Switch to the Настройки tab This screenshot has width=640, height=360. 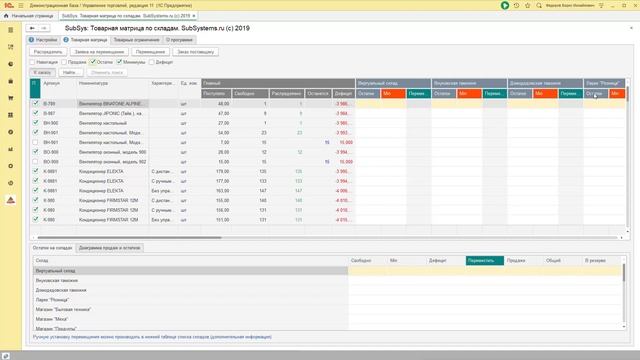click(x=43, y=40)
